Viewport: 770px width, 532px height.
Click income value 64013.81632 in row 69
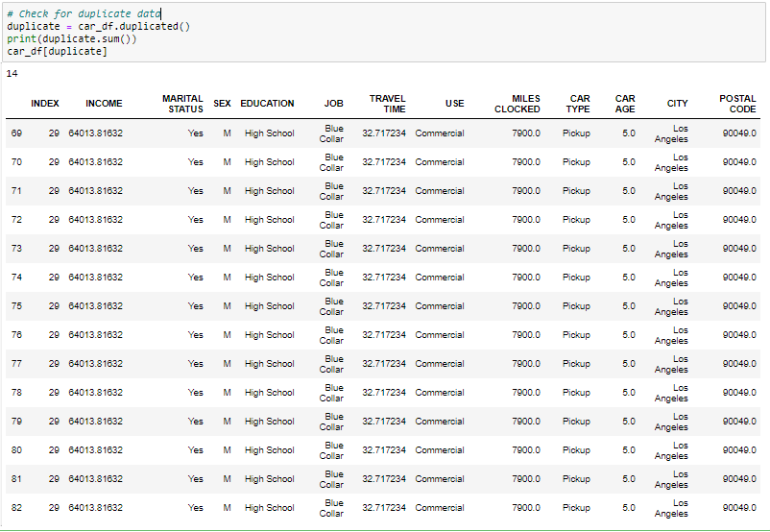(96, 133)
